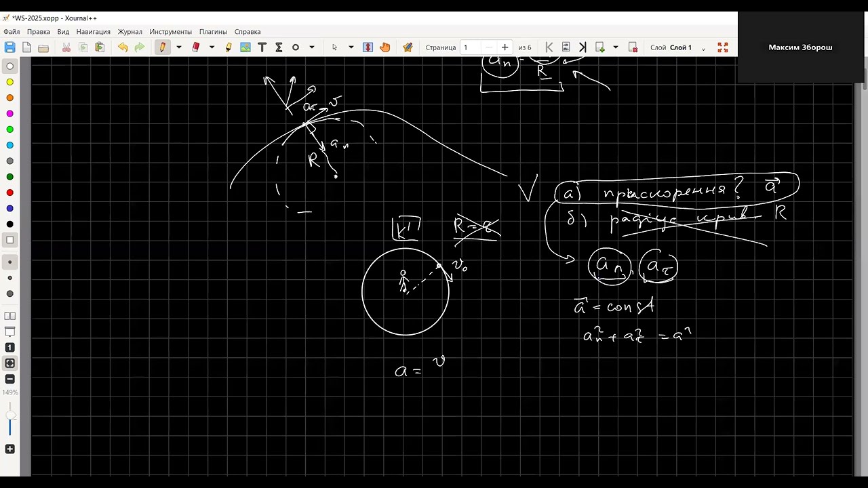Choose the selection arrow tool

click(334, 47)
